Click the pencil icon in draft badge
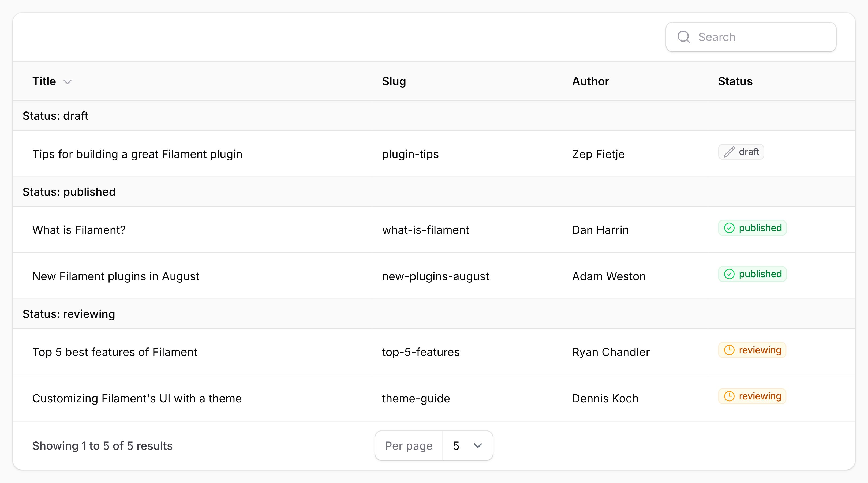868x483 pixels. 729,152
